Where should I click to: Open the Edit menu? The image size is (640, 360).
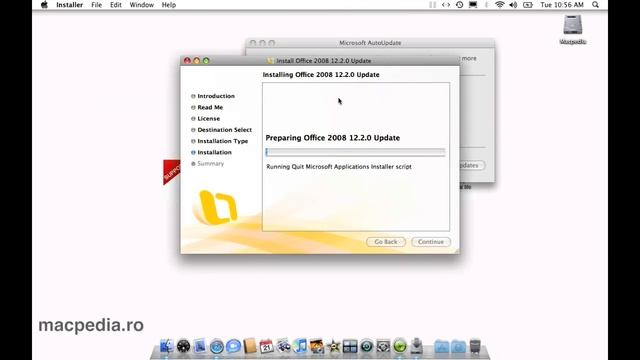(116, 5)
